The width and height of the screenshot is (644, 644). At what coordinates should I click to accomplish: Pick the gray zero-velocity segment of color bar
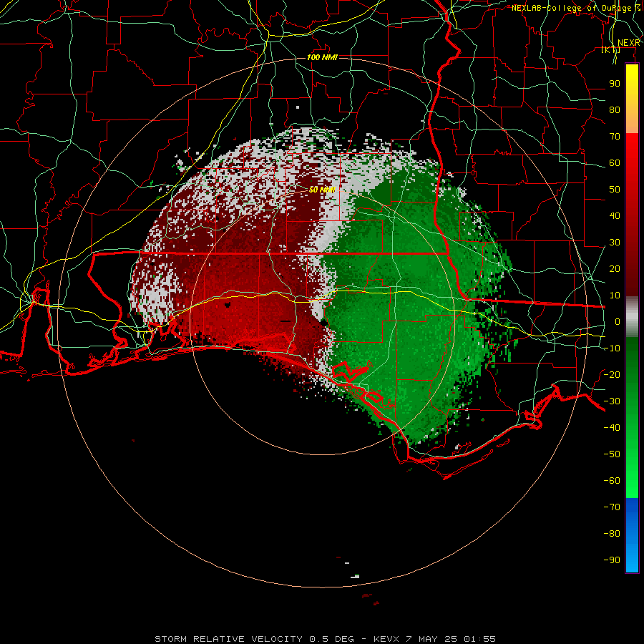coord(632,317)
